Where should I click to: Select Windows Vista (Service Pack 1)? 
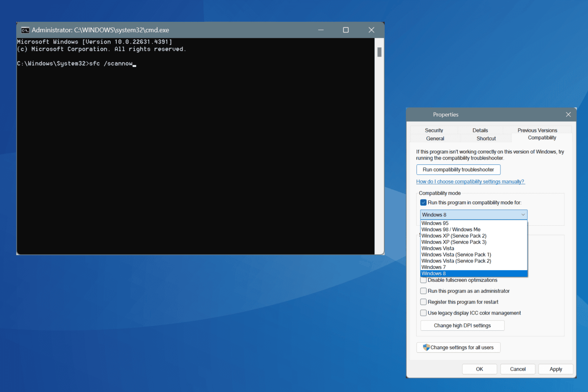coord(474,255)
